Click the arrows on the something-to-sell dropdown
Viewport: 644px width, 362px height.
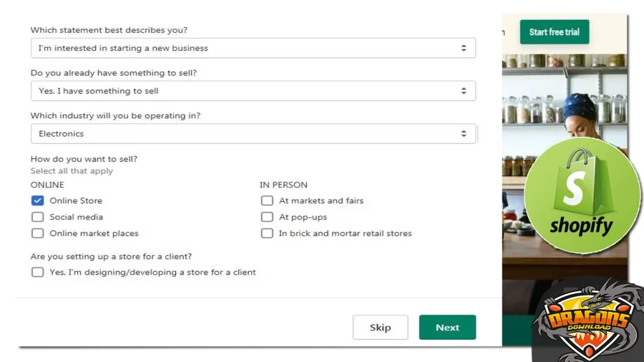point(464,91)
